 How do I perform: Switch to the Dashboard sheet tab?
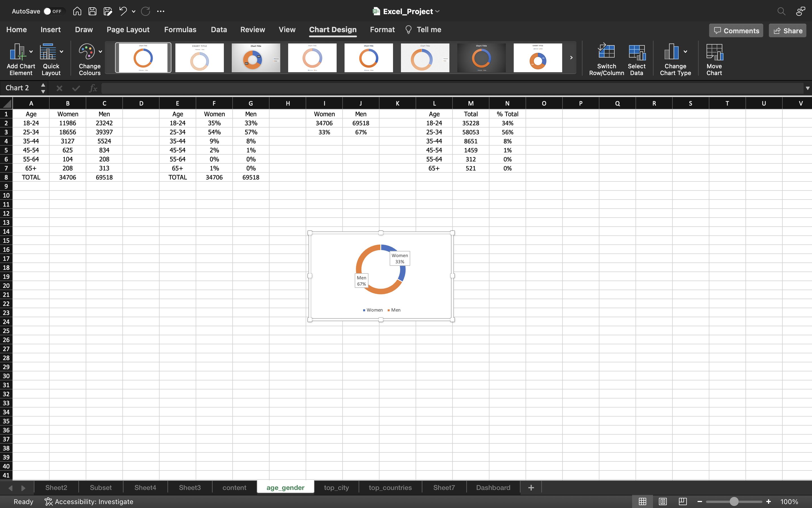(x=493, y=487)
